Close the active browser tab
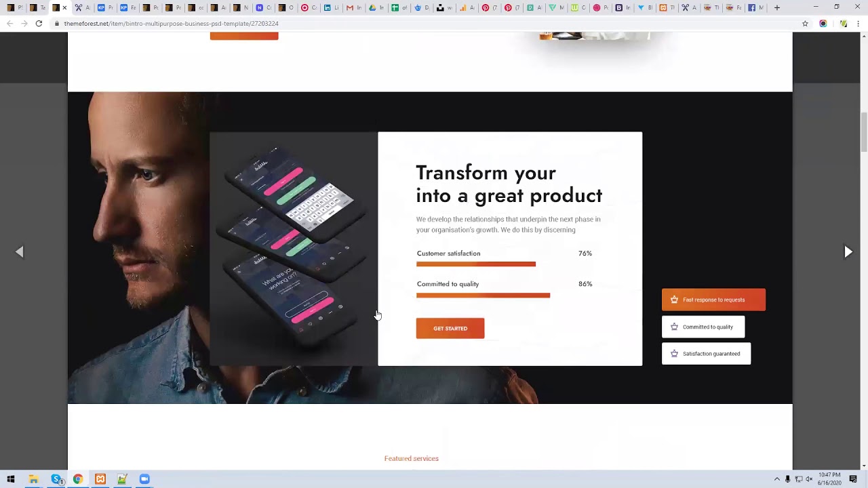The height and width of the screenshot is (488, 868). [x=64, y=8]
